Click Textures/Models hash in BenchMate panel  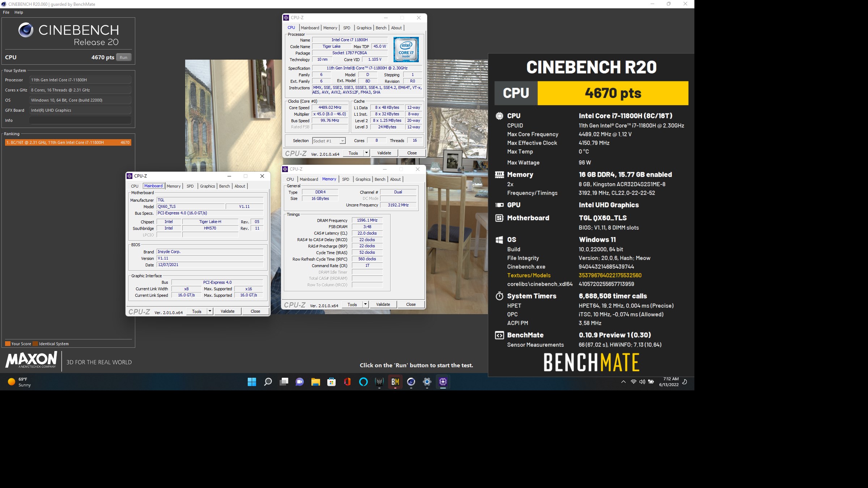[x=610, y=275]
